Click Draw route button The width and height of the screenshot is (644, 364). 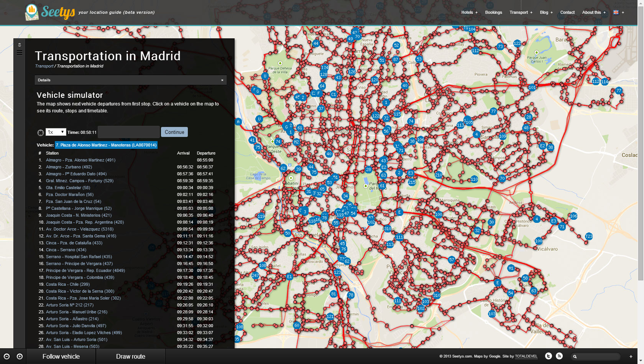click(x=131, y=356)
